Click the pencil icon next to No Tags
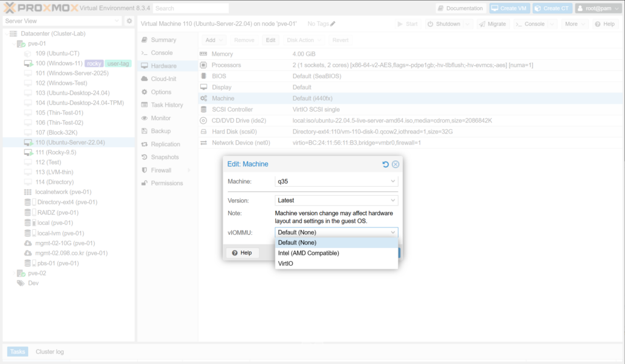 point(333,24)
